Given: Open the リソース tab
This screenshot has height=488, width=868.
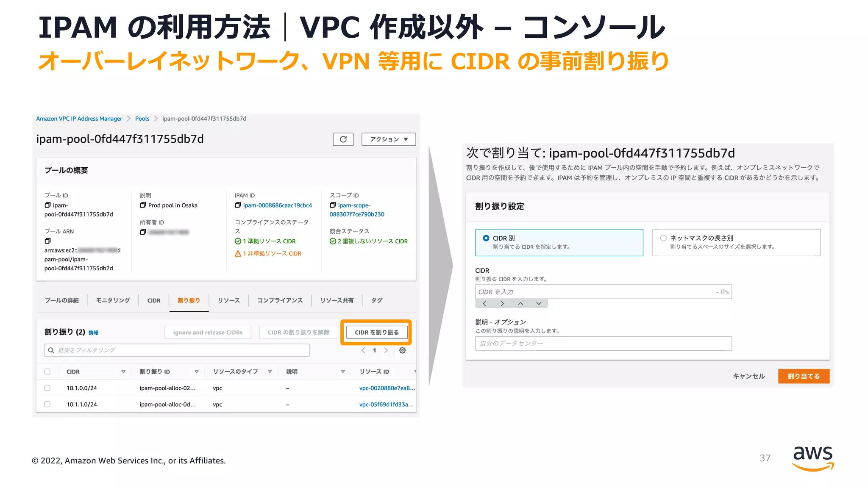Looking at the screenshot, I should point(229,300).
